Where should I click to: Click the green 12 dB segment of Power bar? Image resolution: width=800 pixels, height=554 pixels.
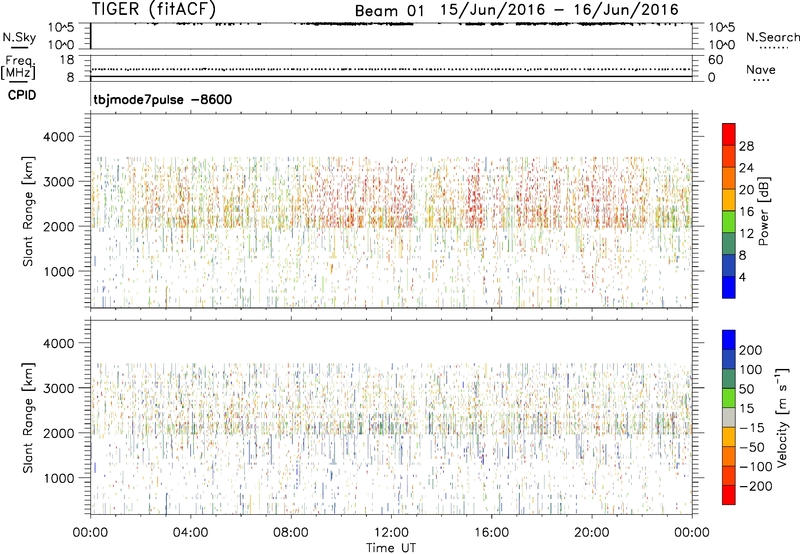coord(729,221)
